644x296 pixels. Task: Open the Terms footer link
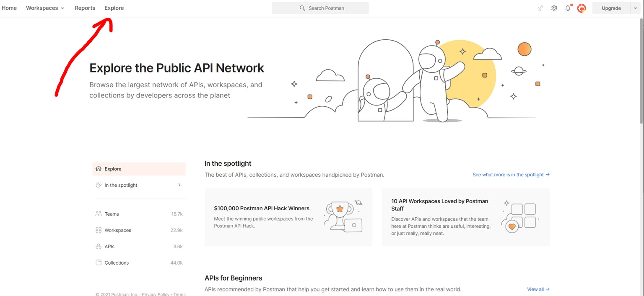(179, 294)
